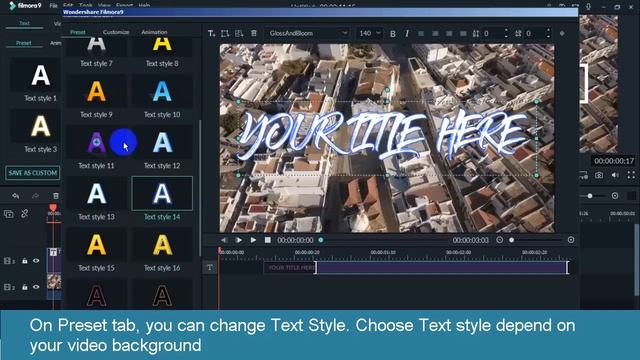Toggle italic formatting

click(407, 33)
